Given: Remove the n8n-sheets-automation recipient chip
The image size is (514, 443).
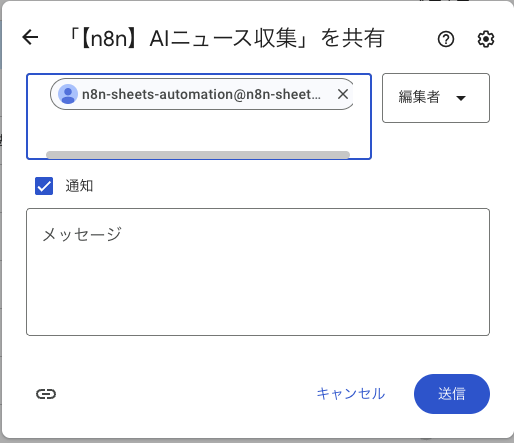Looking at the screenshot, I should point(343,94).
